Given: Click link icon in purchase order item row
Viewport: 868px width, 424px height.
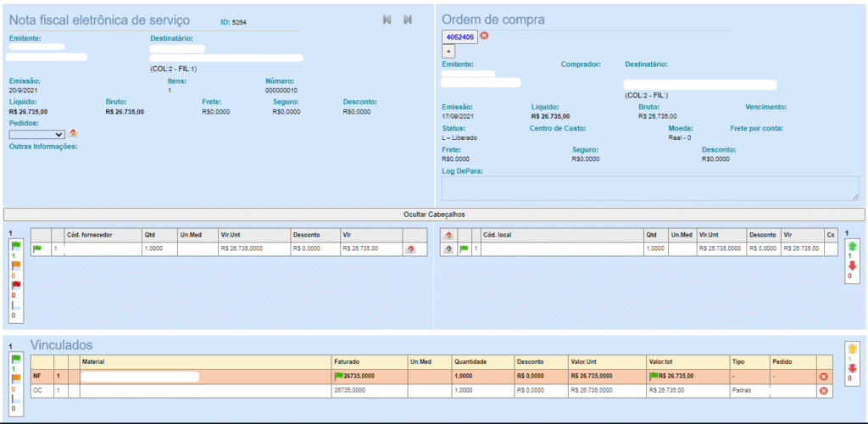Looking at the screenshot, I should click(x=448, y=249).
